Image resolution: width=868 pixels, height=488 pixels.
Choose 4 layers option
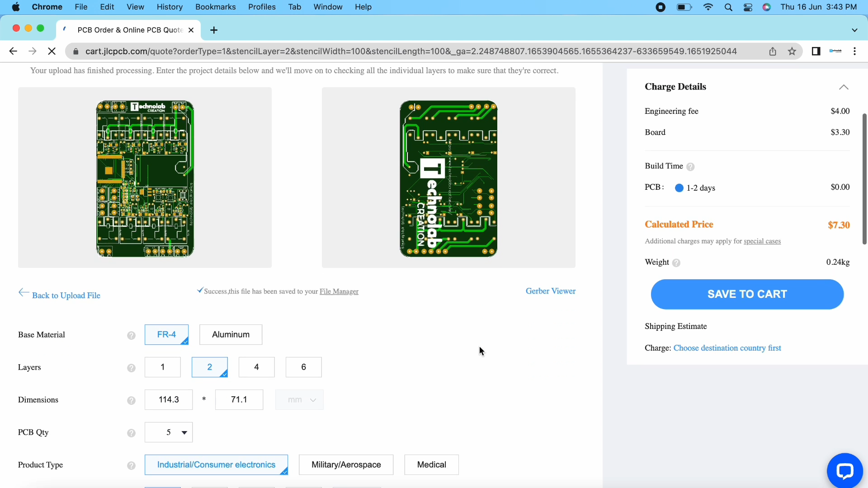click(x=256, y=367)
